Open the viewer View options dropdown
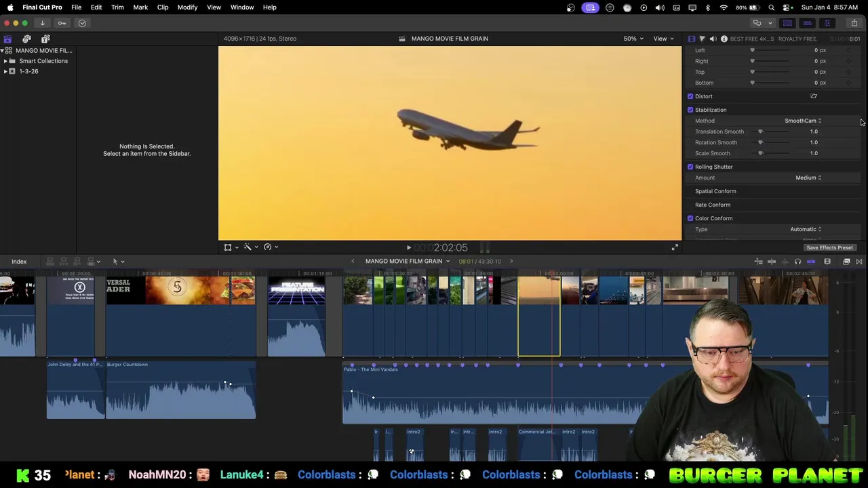Image resolution: width=868 pixels, height=488 pixels. pyautogui.click(x=663, y=39)
